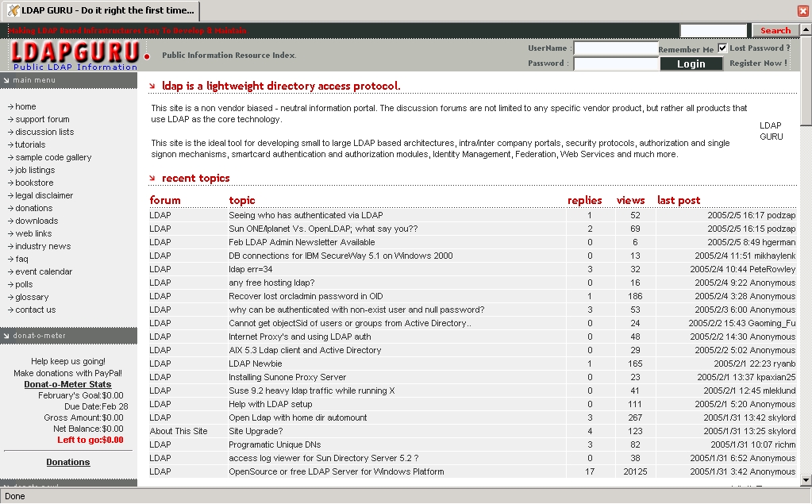Screen dimensions: 812x504
Task: Click the Register Now link
Action: tap(758, 63)
